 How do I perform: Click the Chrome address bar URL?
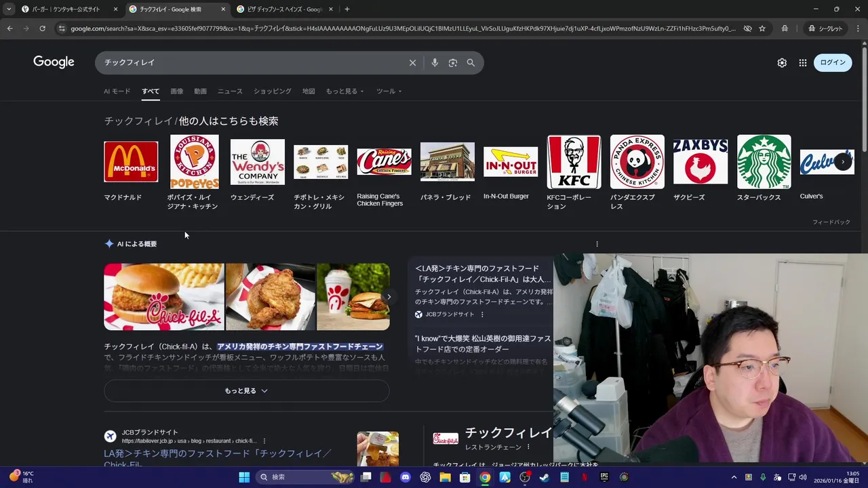click(403, 28)
